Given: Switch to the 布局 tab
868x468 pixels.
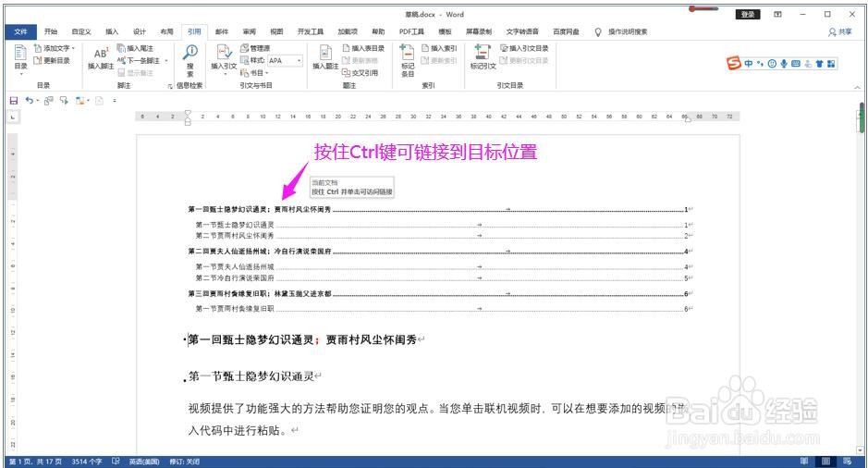Looking at the screenshot, I should (x=166, y=31).
